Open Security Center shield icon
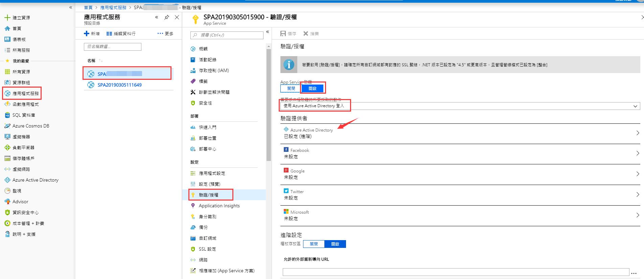 (7, 212)
